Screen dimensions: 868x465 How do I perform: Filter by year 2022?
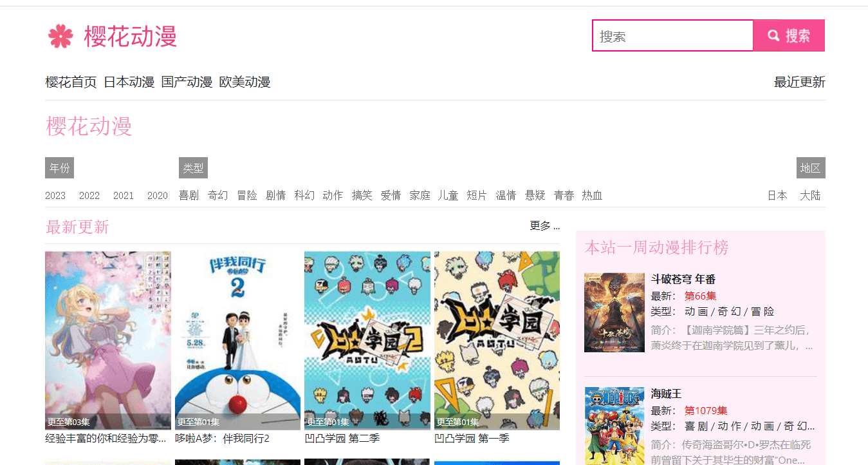click(x=89, y=195)
